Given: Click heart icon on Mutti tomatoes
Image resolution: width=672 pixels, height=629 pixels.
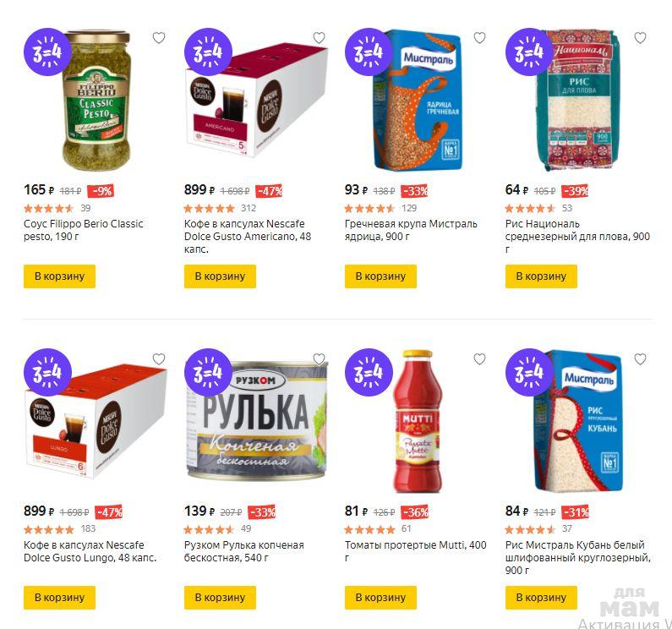Looking at the screenshot, I should (x=479, y=359).
